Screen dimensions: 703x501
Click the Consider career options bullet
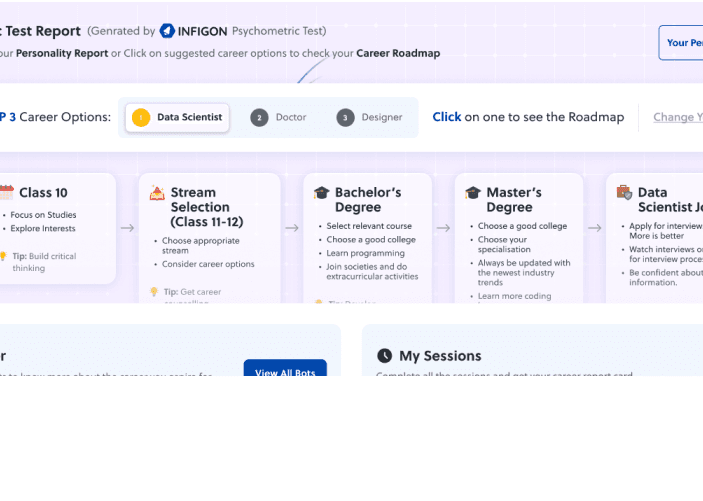click(x=208, y=264)
